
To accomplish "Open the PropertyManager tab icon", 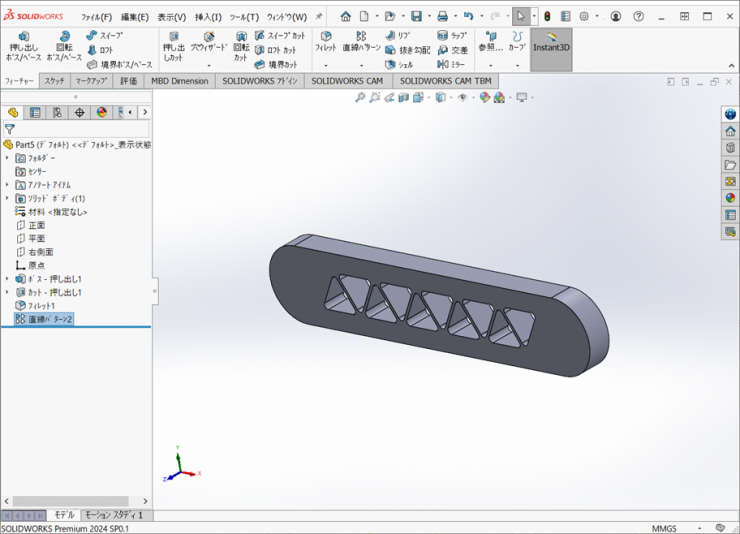I will 35,113.
